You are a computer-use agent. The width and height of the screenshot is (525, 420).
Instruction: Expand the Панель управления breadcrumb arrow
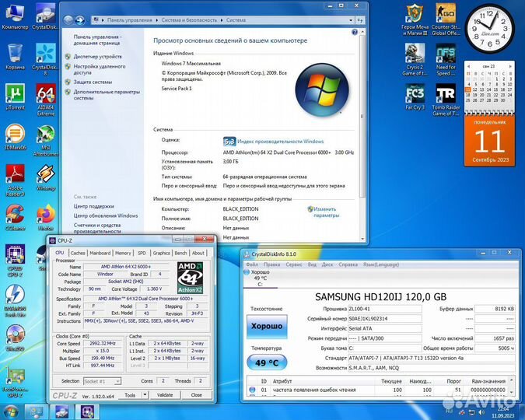pyautogui.click(x=156, y=20)
